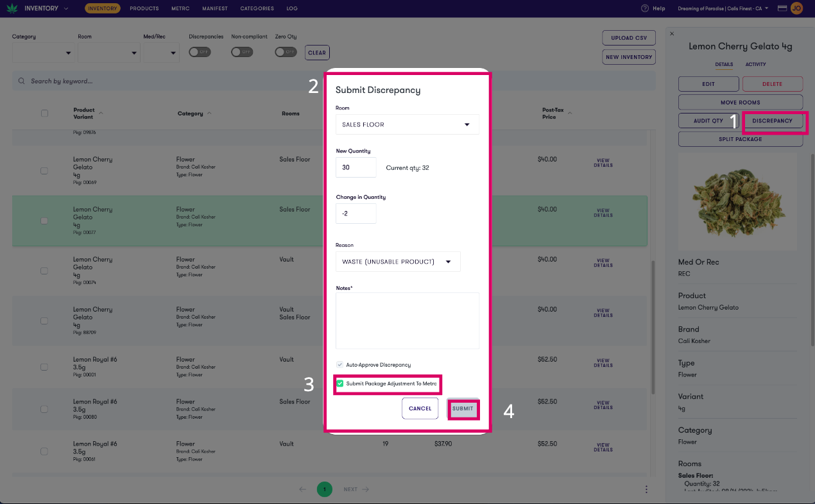Click the Split Package button

tap(741, 139)
